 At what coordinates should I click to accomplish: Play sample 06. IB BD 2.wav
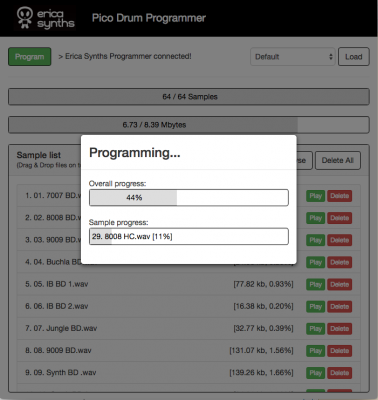(x=315, y=306)
